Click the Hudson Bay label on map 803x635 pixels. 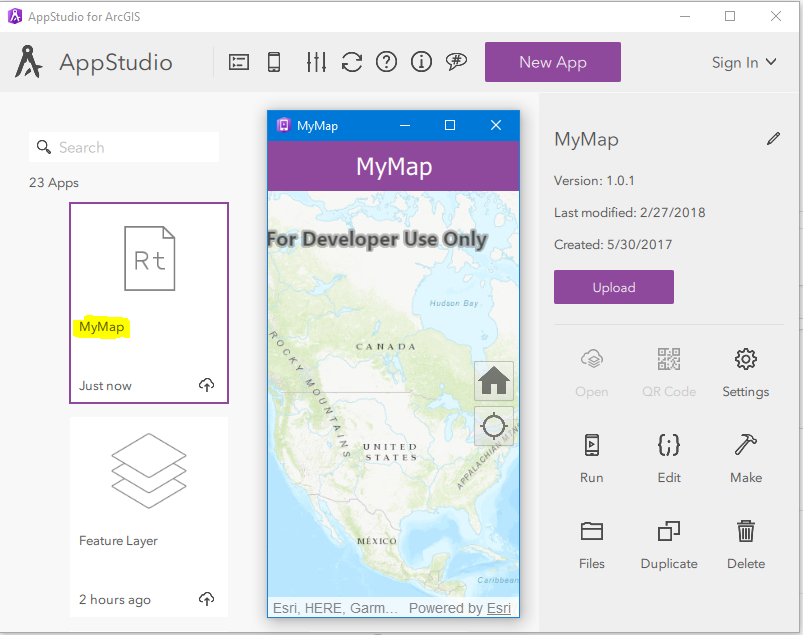[x=454, y=303]
